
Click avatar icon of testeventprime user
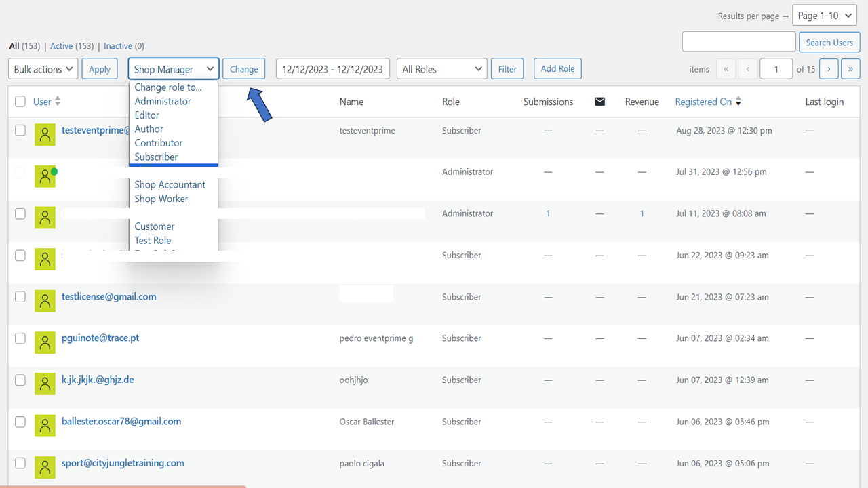click(45, 135)
